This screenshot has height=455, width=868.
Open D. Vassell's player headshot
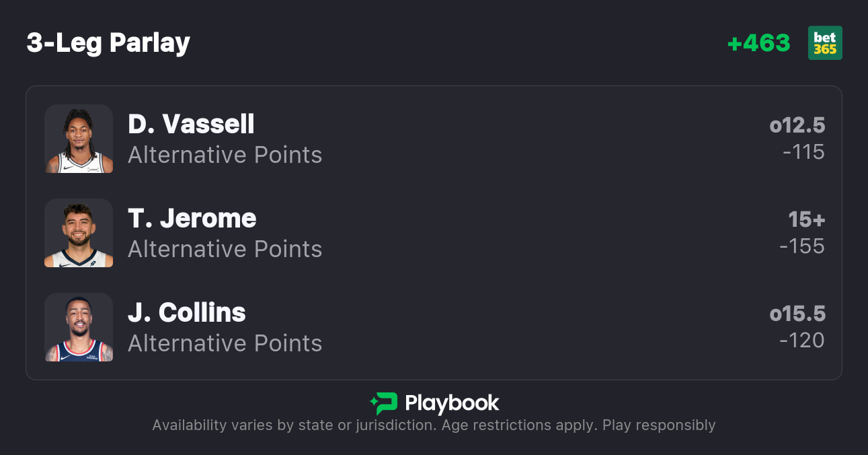point(79,139)
